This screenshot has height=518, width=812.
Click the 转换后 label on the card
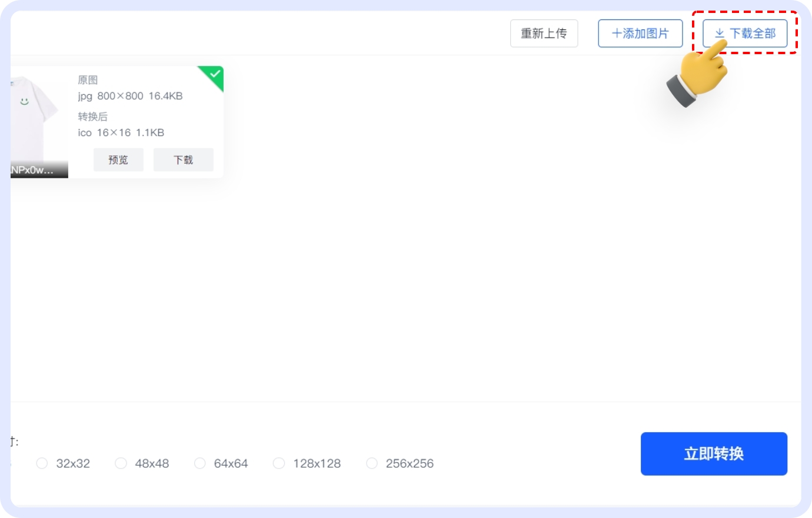tap(92, 117)
